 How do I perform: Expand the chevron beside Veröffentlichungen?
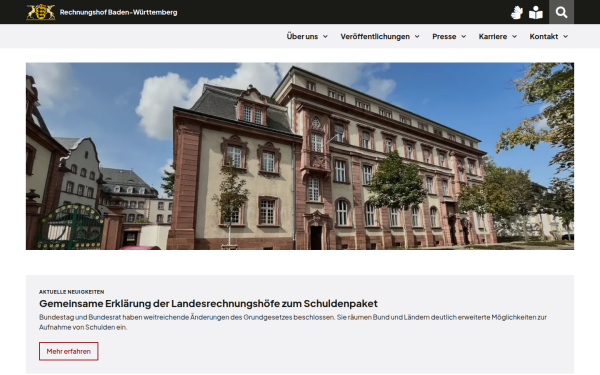417,36
